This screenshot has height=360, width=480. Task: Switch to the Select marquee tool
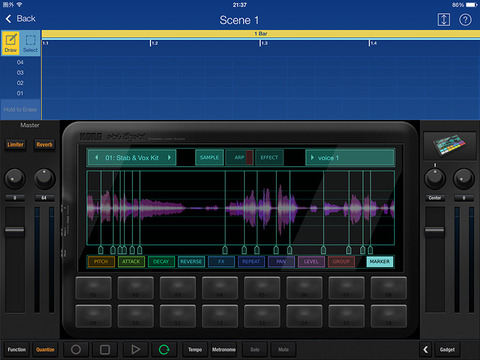[x=30, y=43]
